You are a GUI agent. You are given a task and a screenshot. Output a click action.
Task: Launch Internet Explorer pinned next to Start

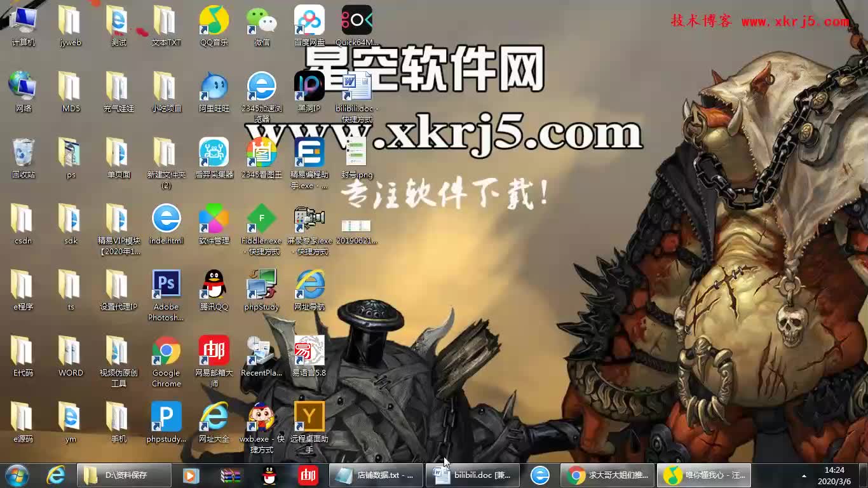coord(57,475)
